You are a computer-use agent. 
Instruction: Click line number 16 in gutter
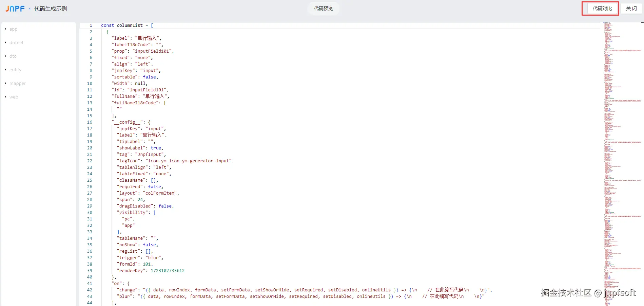click(x=90, y=122)
